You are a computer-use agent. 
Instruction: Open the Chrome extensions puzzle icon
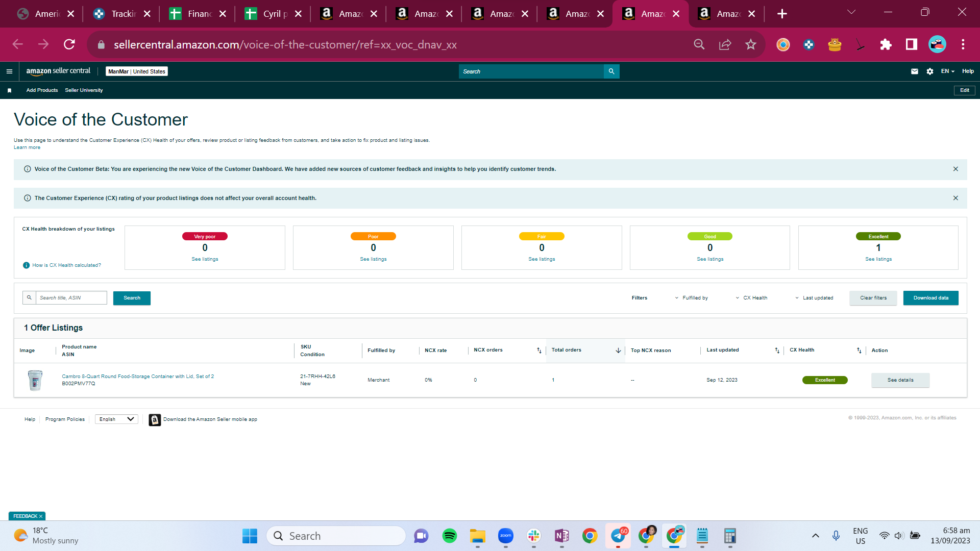click(x=886, y=44)
